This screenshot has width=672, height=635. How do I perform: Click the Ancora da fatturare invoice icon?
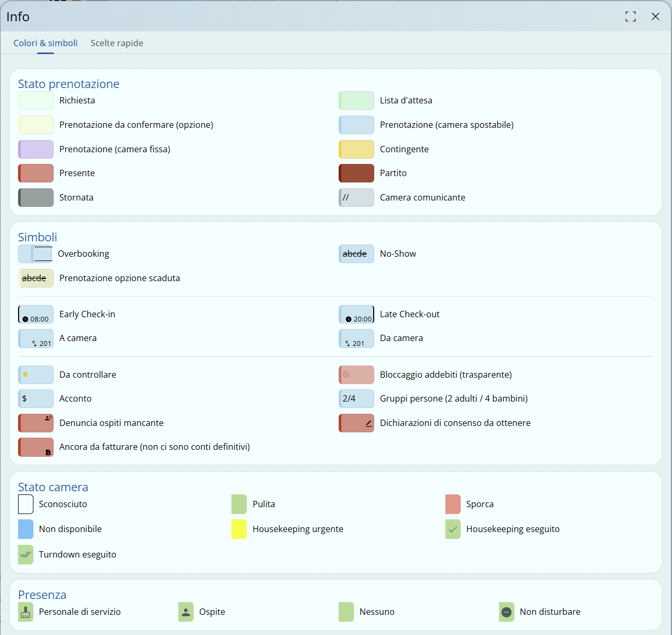[48, 452]
